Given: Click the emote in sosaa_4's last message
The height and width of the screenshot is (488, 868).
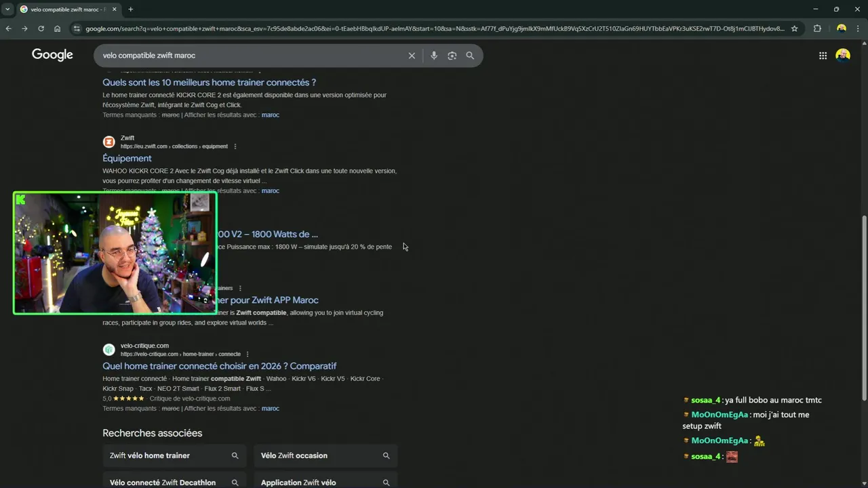Looking at the screenshot, I should point(732,457).
